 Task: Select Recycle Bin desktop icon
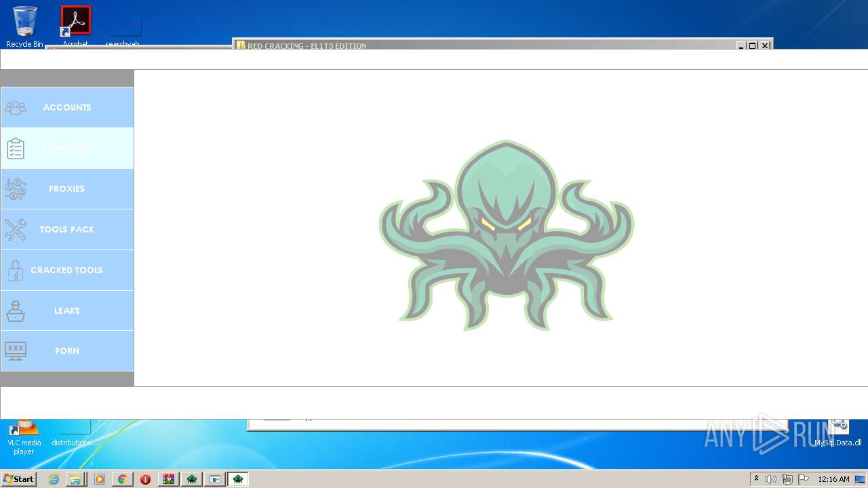pyautogui.click(x=24, y=26)
